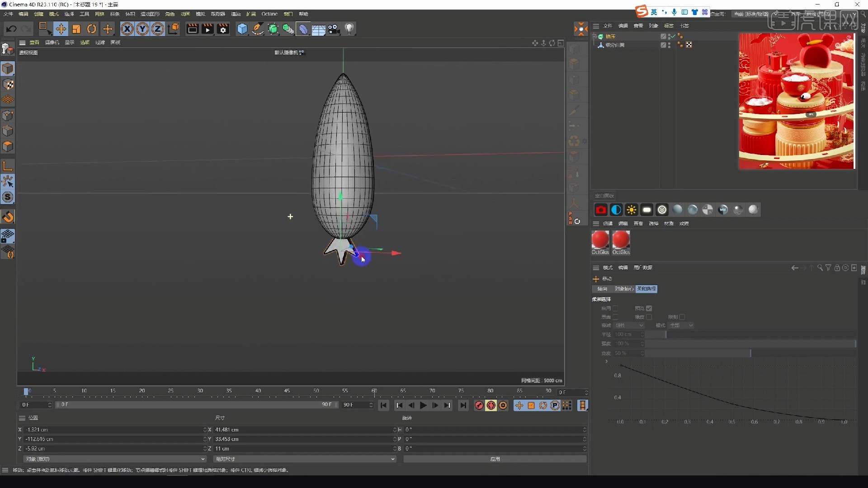
Task: Switch to the 轴向 tab
Action: (602, 289)
